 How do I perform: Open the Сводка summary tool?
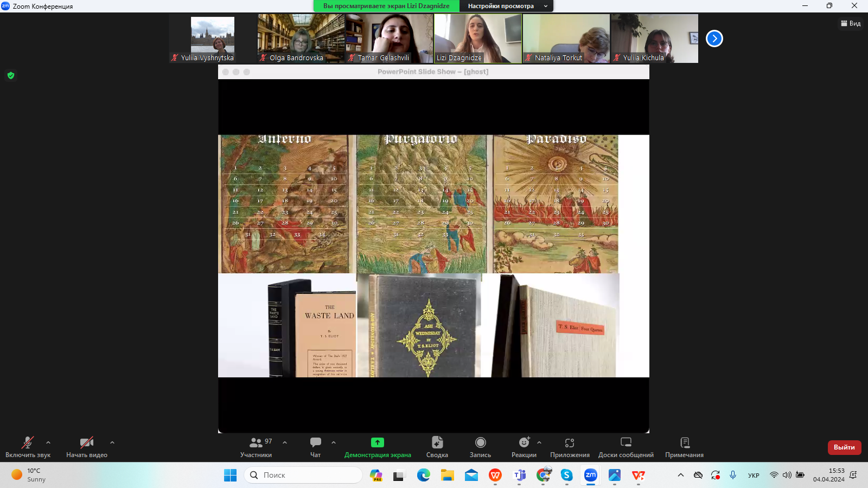[x=437, y=447]
